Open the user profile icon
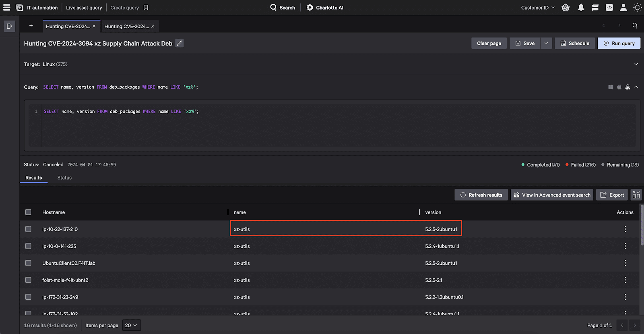This screenshot has width=644, height=334. [x=623, y=7]
